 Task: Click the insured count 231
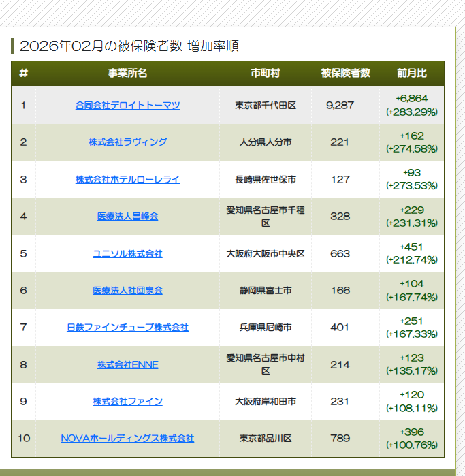tap(340, 402)
